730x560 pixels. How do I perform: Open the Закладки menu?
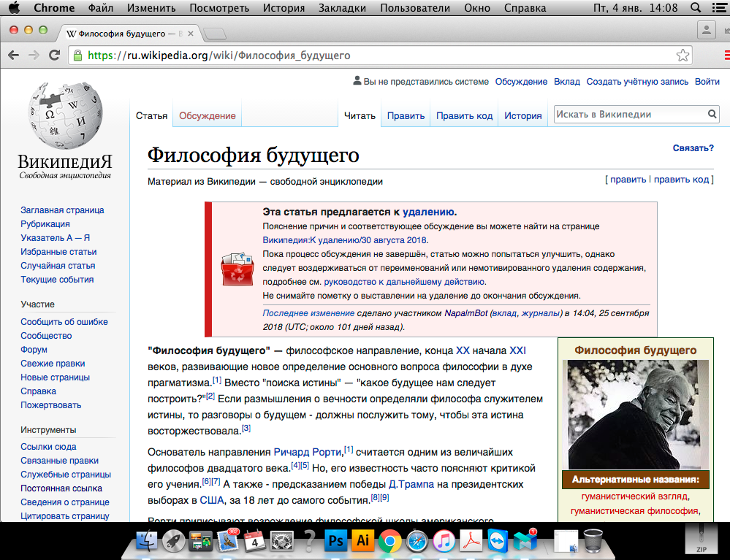342,8
